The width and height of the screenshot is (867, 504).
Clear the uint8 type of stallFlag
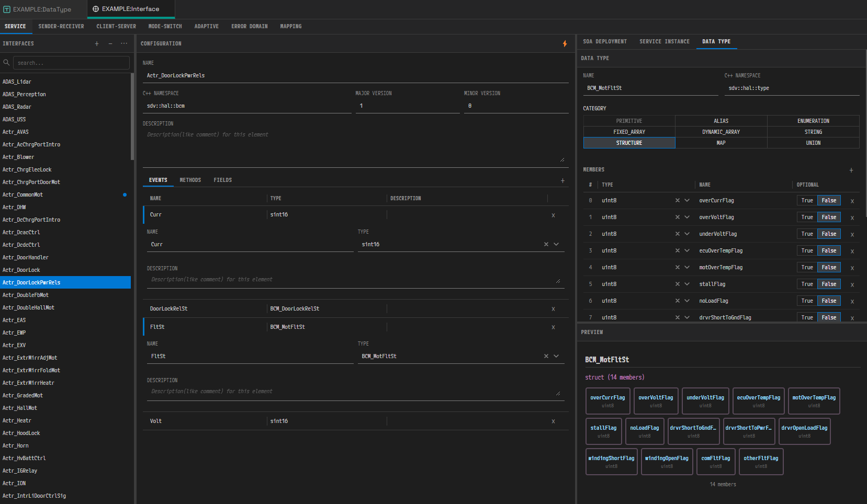(678, 284)
